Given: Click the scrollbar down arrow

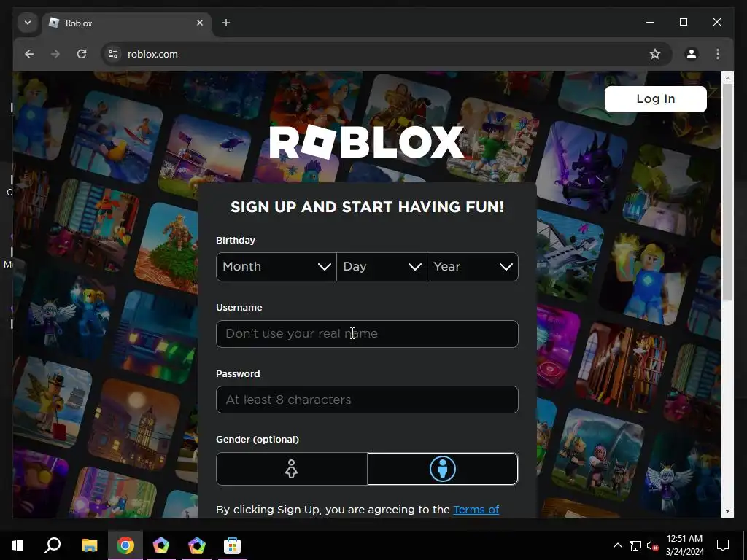Looking at the screenshot, I should 727,511.
